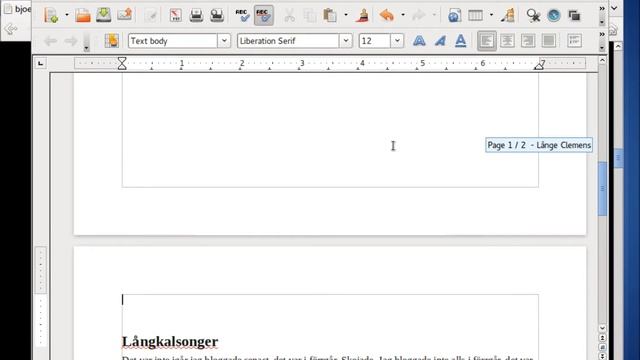Click Next Page button below scrollbar
This screenshot has height=360, width=640.
click(602, 356)
